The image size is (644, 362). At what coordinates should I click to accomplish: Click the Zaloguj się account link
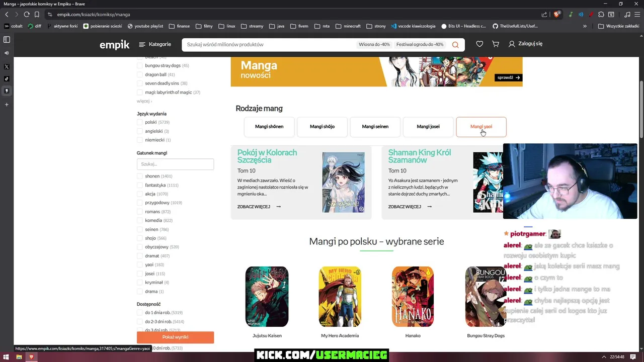tap(525, 44)
